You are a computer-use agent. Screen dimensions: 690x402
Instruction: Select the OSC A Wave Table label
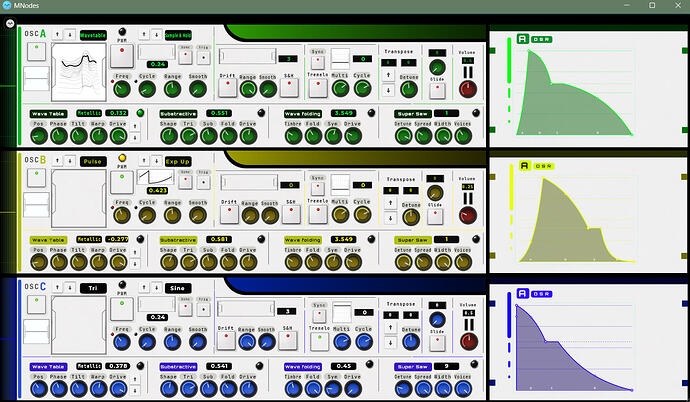click(48, 113)
